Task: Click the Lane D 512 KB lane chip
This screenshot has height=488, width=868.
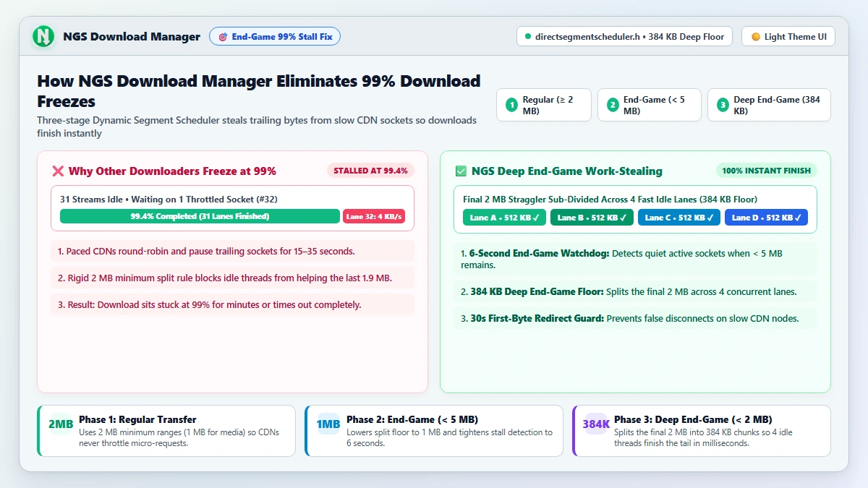Action: (x=766, y=218)
